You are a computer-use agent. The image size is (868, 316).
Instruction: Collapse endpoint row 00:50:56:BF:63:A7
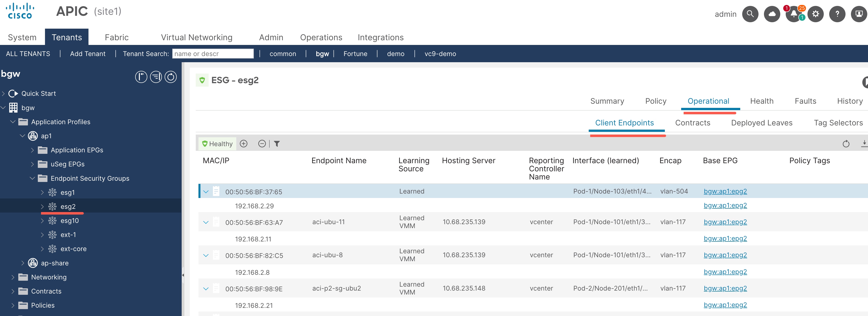pos(206,222)
